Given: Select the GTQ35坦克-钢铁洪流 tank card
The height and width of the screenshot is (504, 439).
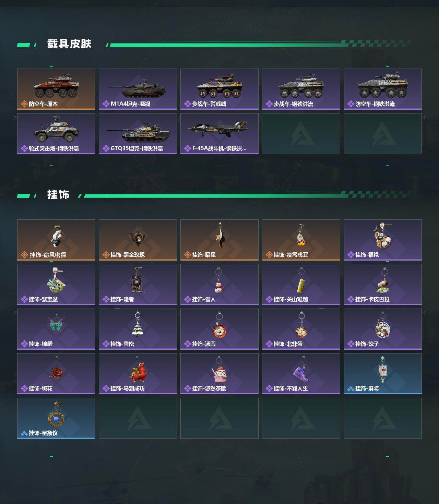Looking at the screenshot, I should coord(138,134).
